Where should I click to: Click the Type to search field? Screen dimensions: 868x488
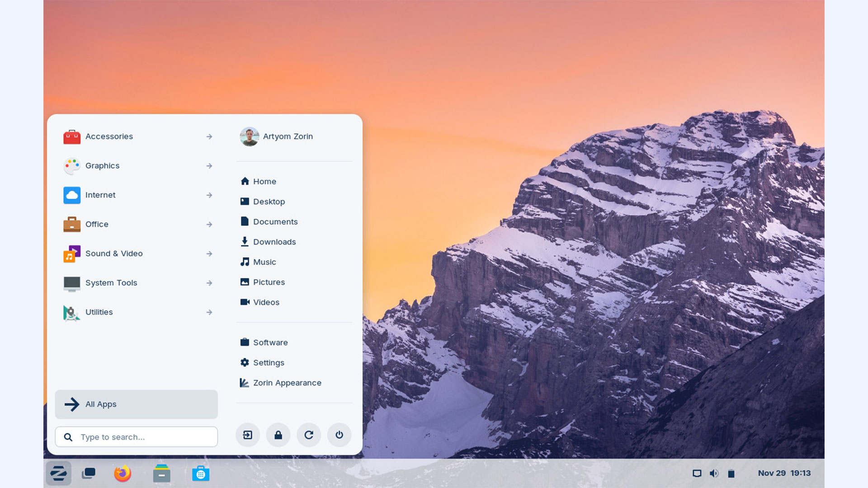137,437
